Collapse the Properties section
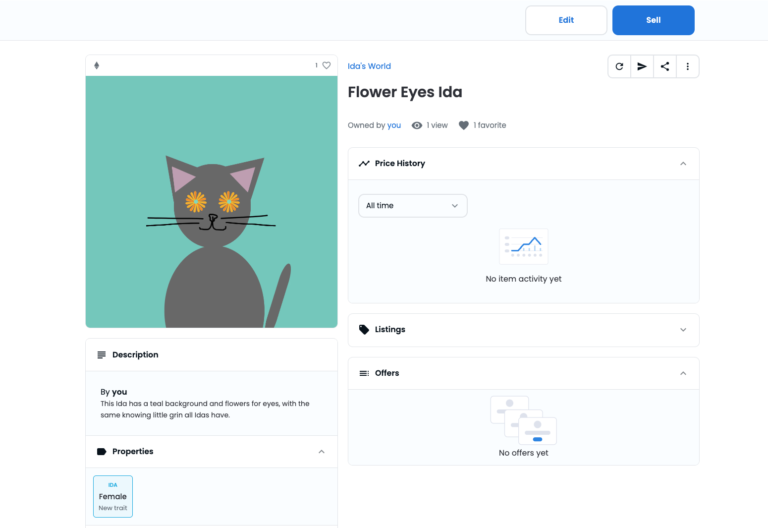Screen dimensions: 768x528 321,452
